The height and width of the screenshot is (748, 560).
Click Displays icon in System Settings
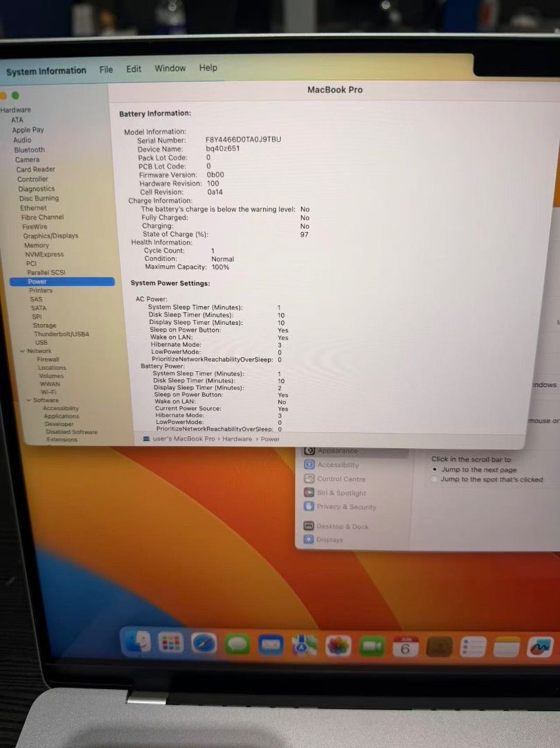tap(309, 539)
